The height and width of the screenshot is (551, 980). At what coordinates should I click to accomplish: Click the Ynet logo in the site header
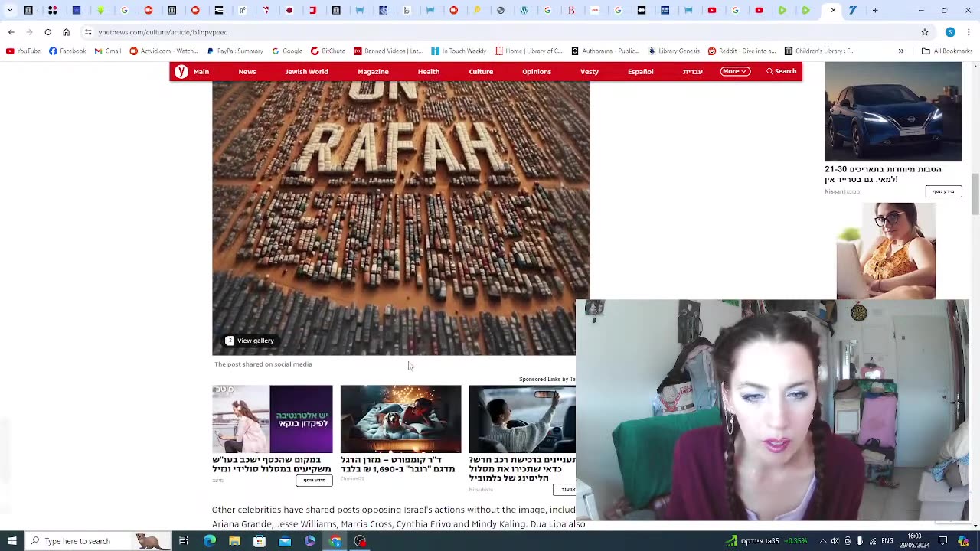click(x=181, y=71)
